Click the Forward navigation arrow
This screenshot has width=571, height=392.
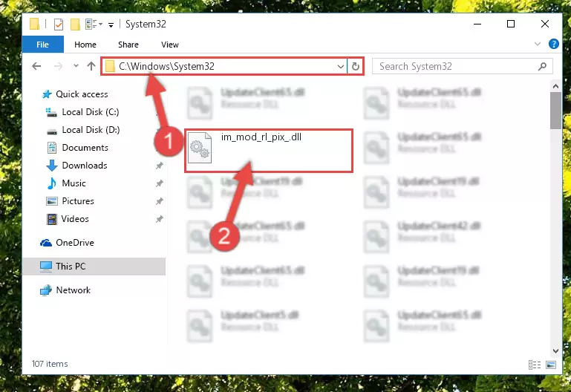point(58,66)
